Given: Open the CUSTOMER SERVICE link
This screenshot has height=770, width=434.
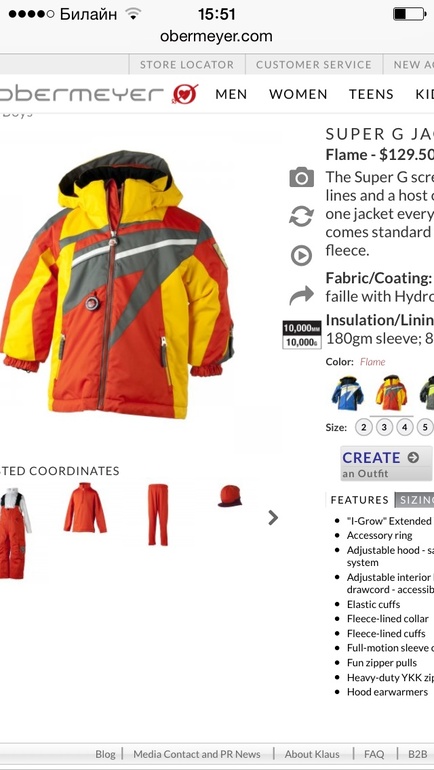Looking at the screenshot, I should click(314, 64).
